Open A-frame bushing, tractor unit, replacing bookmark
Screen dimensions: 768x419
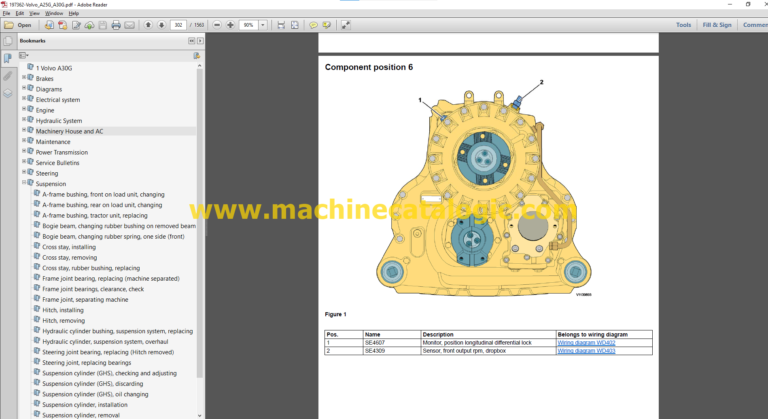point(95,216)
